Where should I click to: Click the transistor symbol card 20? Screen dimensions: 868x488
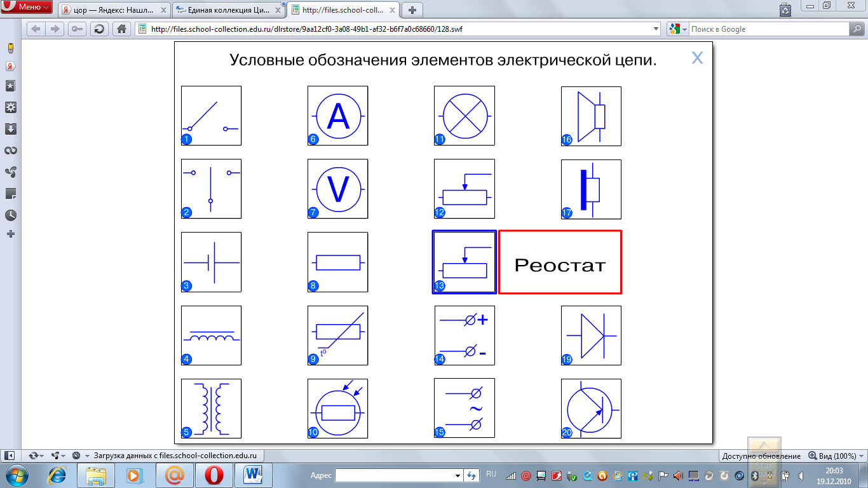click(x=591, y=409)
